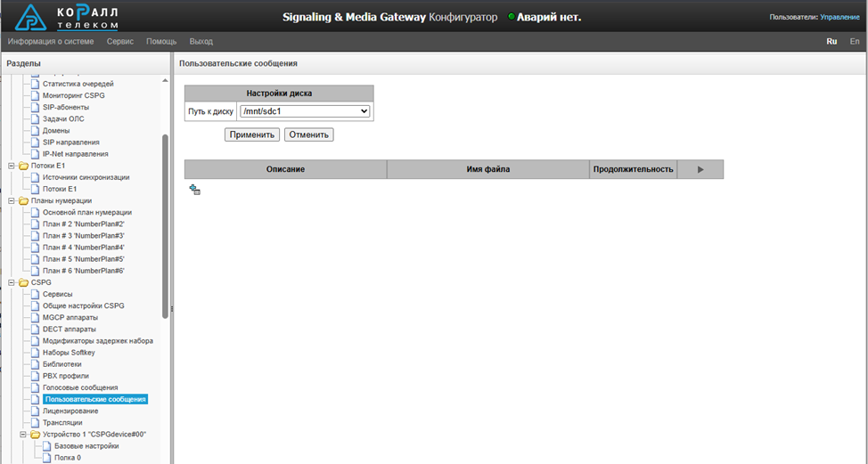This screenshot has width=868, height=464.
Task: Click the Потоки E1 folder icon
Action: click(x=23, y=166)
